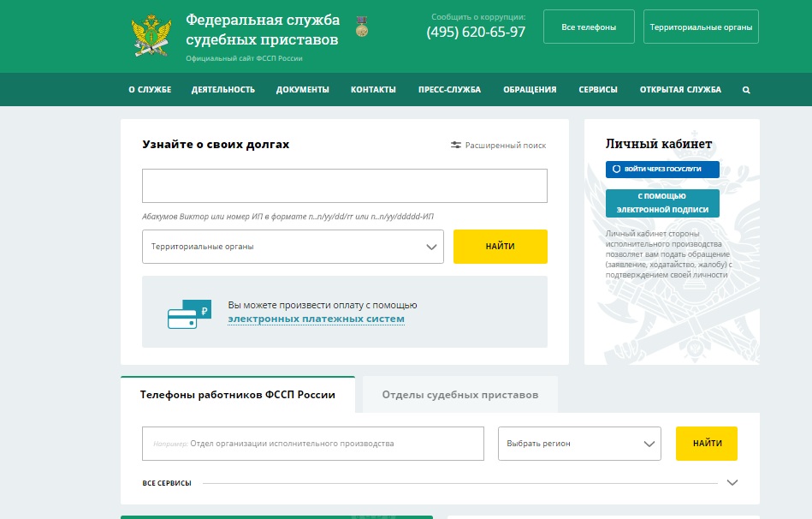Click the medal icon beside the site title
The height and width of the screenshot is (519, 812).
click(361, 27)
